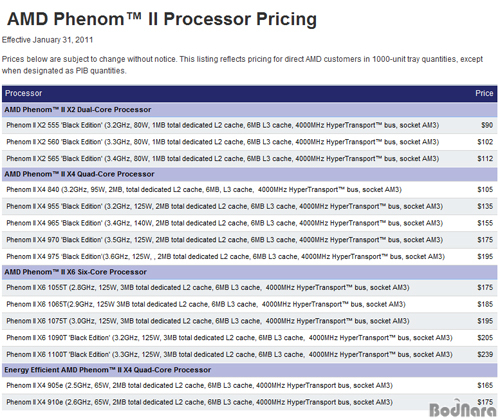Click the Processor column header
Image resolution: width=500 pixels, height=420 pixels.
point(23,93)
